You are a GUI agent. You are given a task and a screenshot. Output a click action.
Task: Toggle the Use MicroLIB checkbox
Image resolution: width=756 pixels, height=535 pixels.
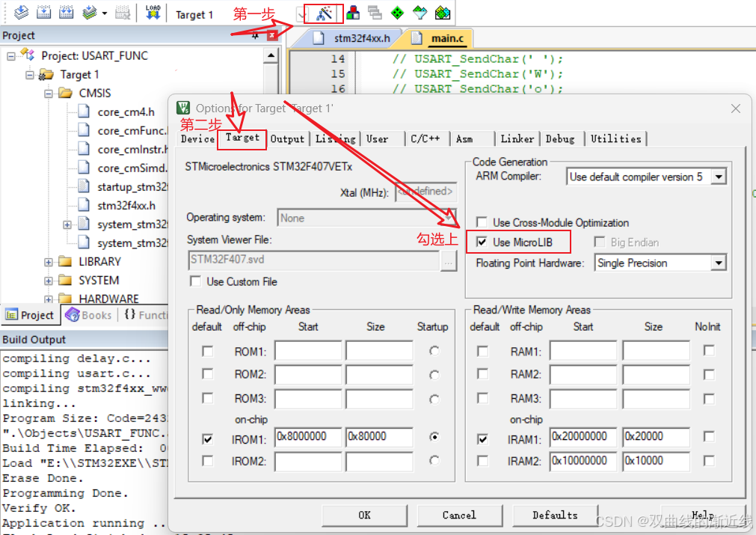tap(481, 242)
